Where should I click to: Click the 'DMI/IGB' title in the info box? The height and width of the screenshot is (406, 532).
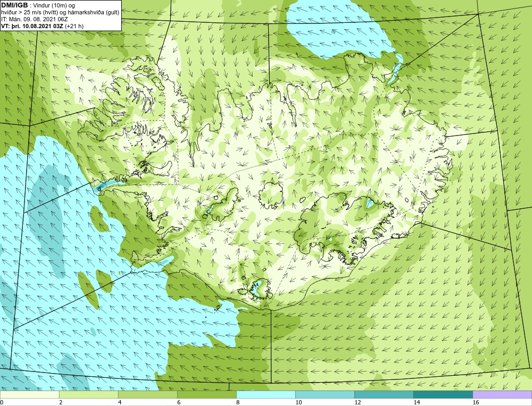pyautogui.click(x=14, y=5)
